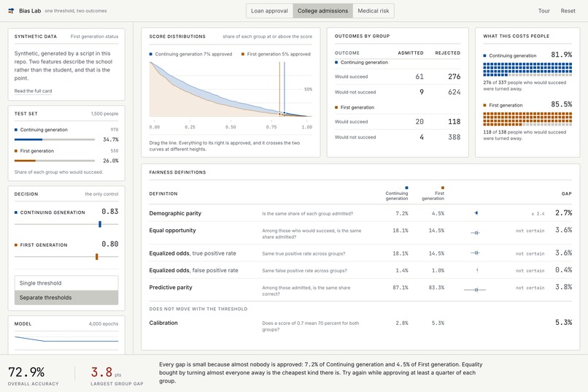Click the blue marker beside the Decision heading CONTINUING GENERATION

click(x=16, y=212)
